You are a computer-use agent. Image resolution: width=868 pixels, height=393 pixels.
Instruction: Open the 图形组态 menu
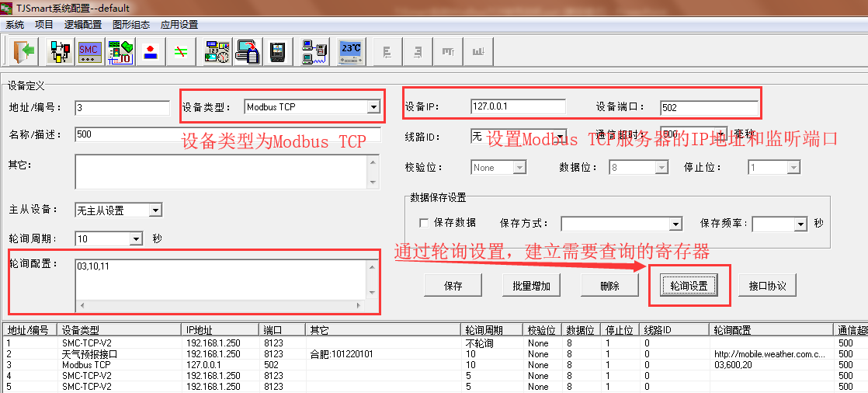click(x=130, y=25)
